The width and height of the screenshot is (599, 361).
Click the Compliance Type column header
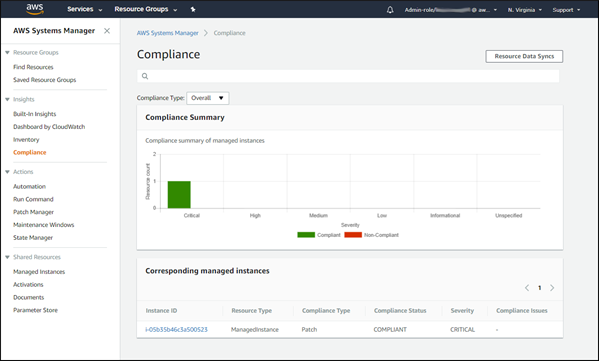326,311
